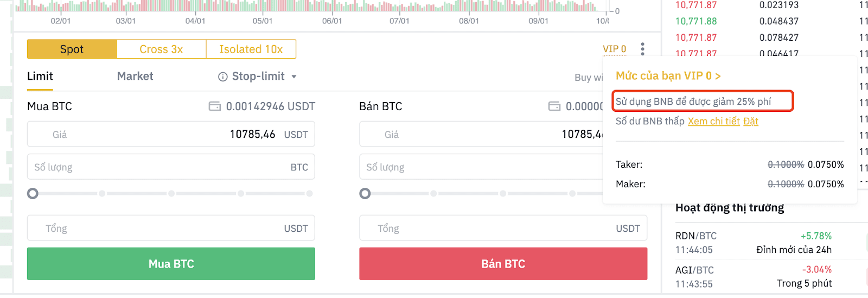Click the Đặt link for BNB
The width and height of the screenshot is (868, 298).
(x=751, y=121)
